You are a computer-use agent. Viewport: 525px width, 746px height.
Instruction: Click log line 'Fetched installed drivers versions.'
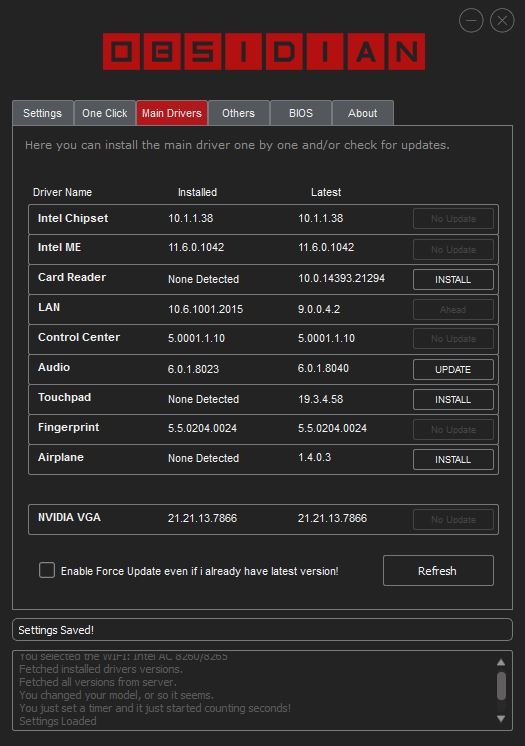point(101,669)
